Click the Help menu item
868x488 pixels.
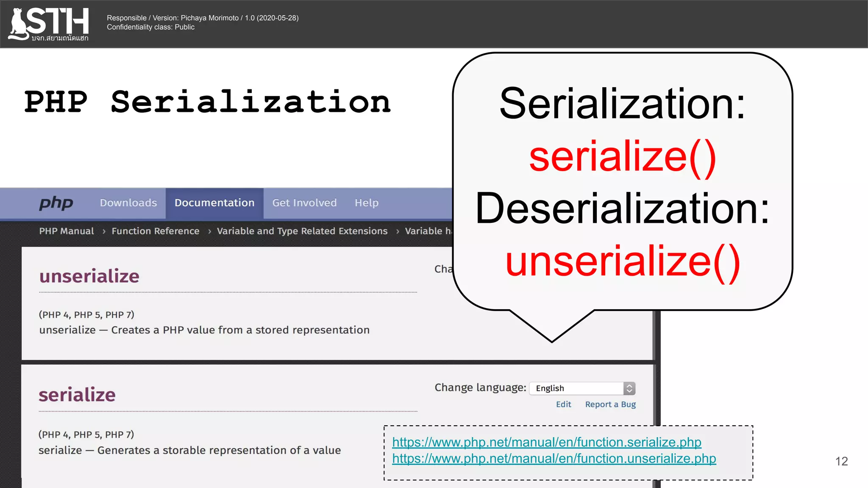click(x=367, y=203)
